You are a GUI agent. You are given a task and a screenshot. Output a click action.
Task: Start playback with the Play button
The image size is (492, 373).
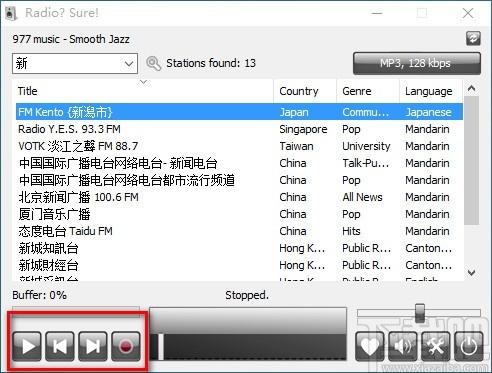coord(27,346)
